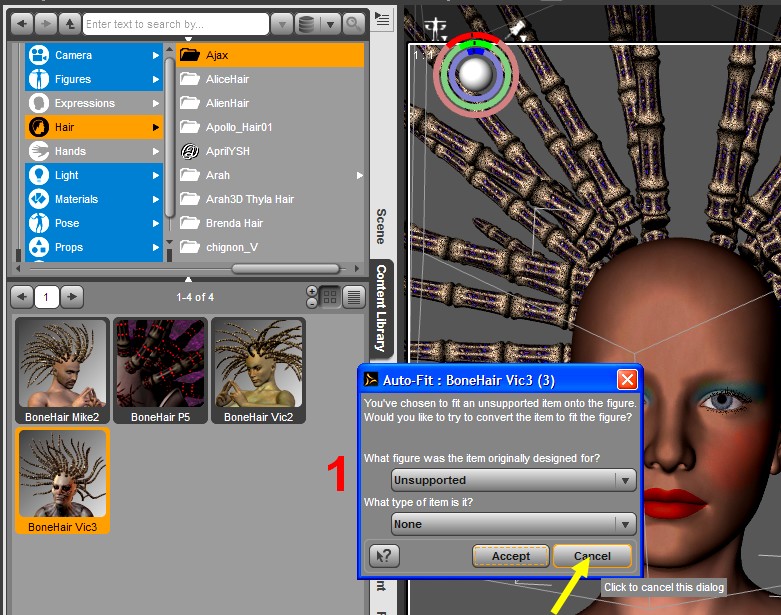Viewport: 781px width, 615px height.
Task: Open the chignon_V folder
Action: pos(270,247)
